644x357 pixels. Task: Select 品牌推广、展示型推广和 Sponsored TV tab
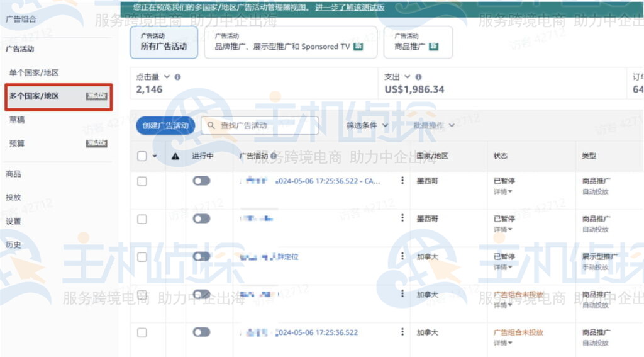point(291,42)
